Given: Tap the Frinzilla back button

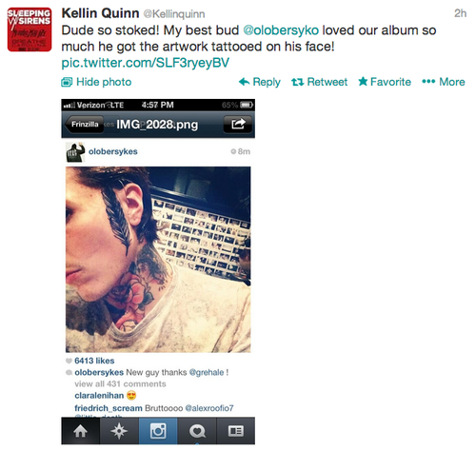Looking at the screenshot, I should pyautogui.click(x=84, y=124).
